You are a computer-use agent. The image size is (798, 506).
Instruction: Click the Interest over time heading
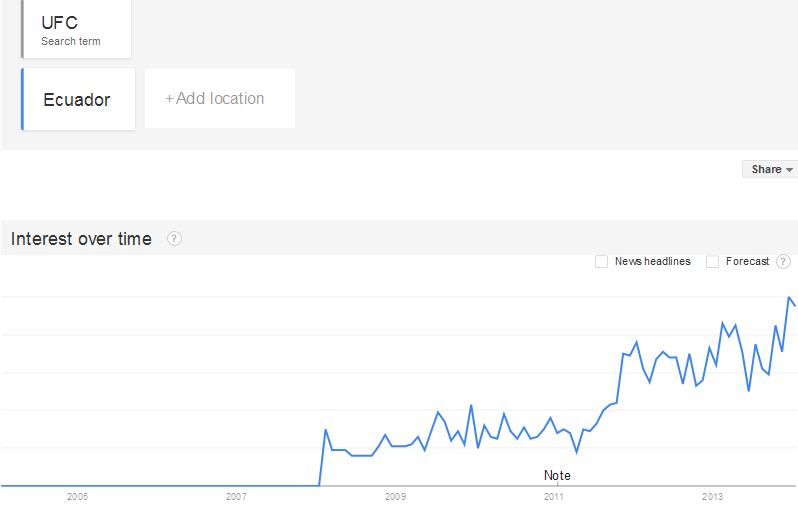pyautogui.click(x=81, y=239)
